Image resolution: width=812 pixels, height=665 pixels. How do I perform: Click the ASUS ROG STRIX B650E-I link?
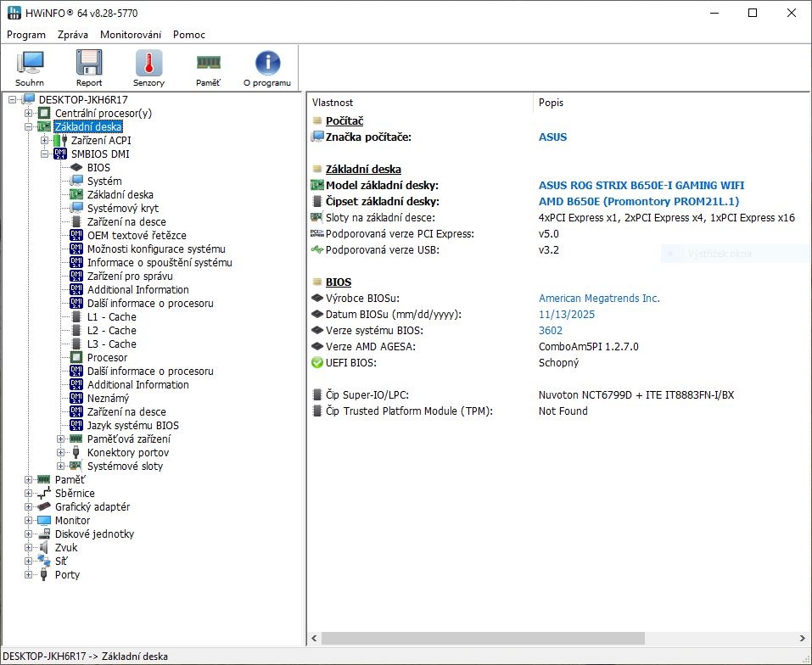[641, 185]
